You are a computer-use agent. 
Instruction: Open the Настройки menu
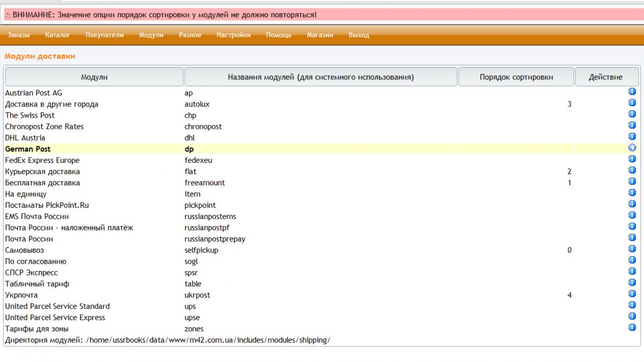233,35
